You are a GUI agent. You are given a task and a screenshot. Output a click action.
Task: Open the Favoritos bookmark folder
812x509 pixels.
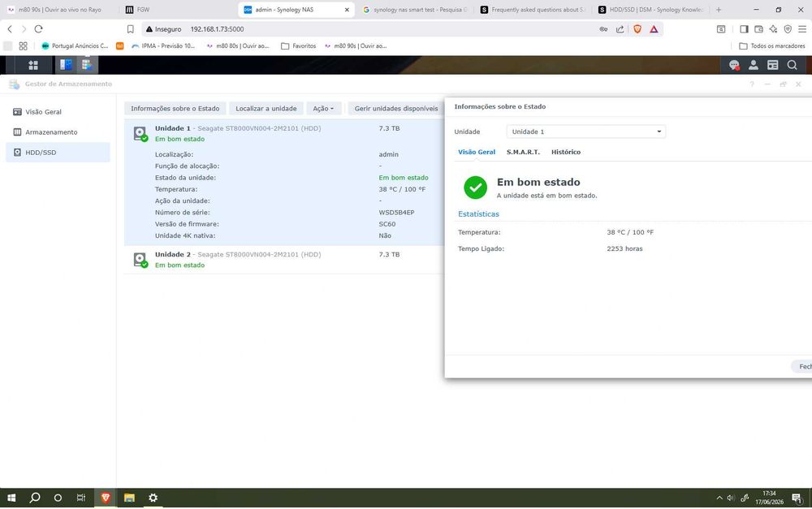pos(298,45)
